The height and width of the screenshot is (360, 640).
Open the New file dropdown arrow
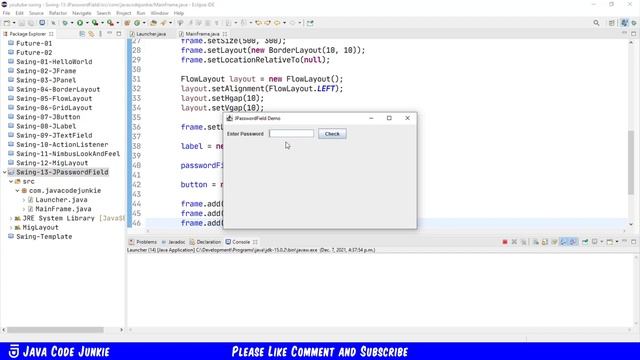pos(14,23)
